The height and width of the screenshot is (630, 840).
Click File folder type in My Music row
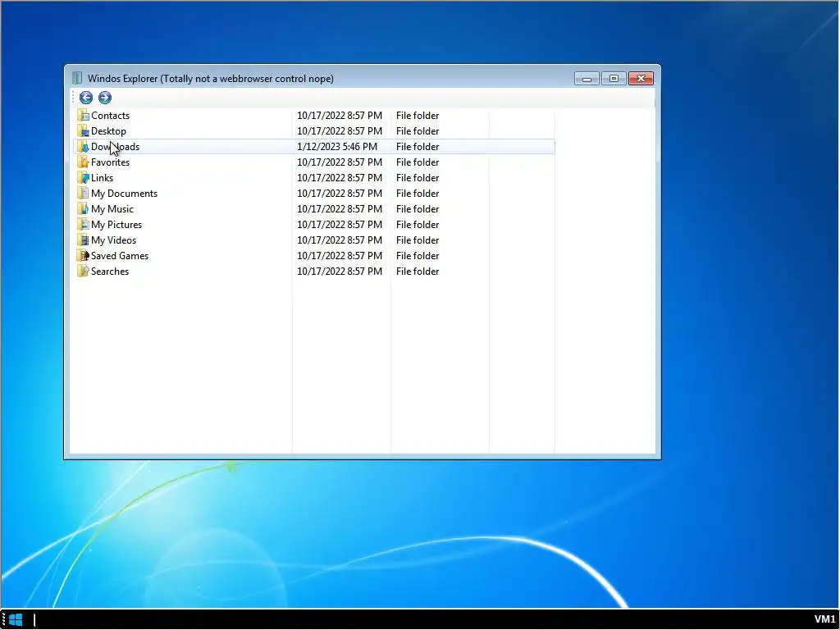coord(418,208)
